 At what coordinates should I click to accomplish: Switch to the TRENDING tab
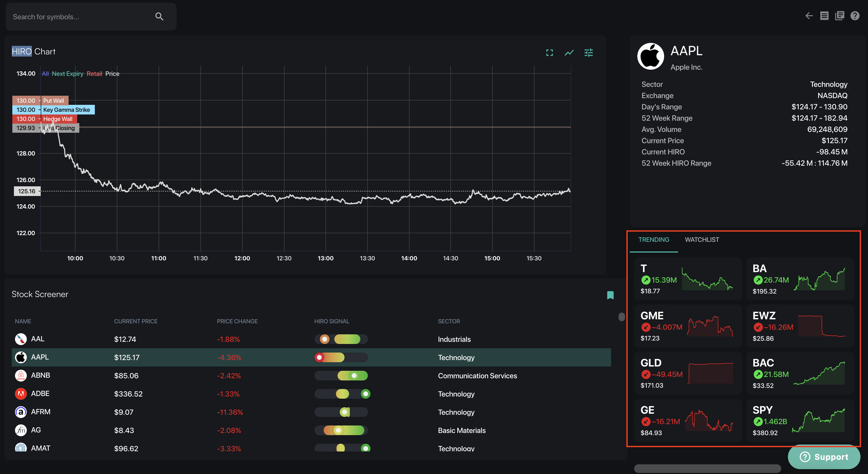654,239
